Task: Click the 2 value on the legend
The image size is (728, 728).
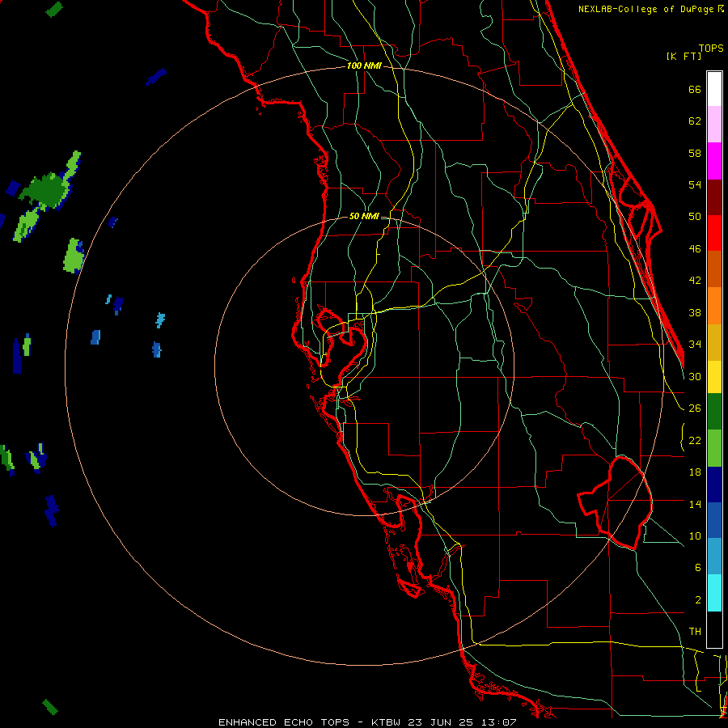Action: point(698,600)
